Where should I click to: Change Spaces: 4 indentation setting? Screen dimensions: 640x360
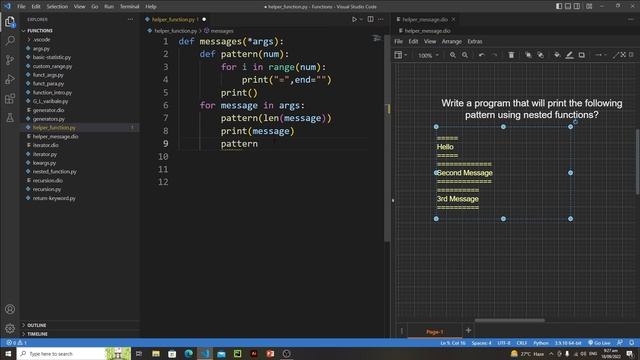482,343
